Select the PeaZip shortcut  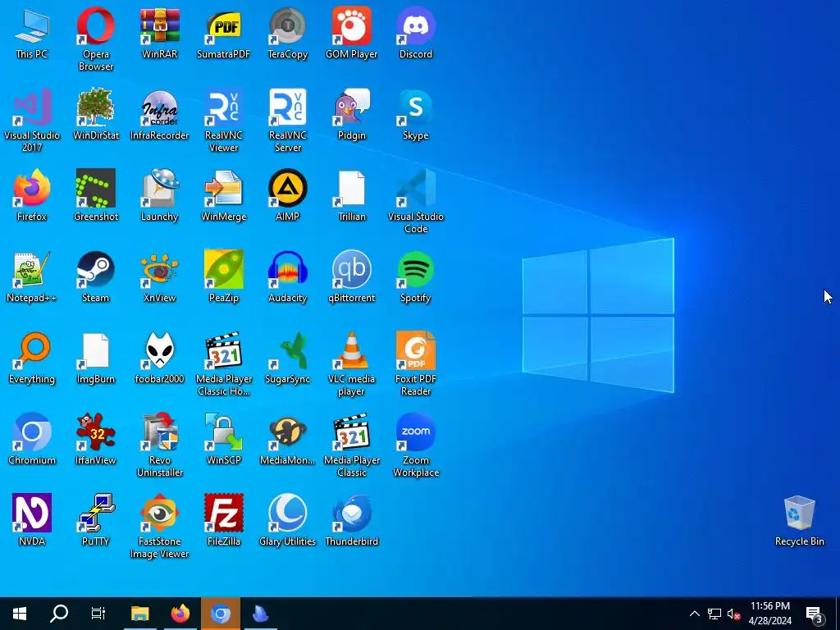pos(223,277)
